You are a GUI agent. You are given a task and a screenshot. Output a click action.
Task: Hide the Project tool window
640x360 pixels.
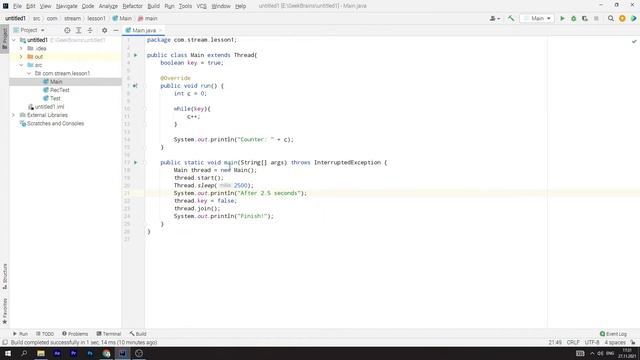116,30
